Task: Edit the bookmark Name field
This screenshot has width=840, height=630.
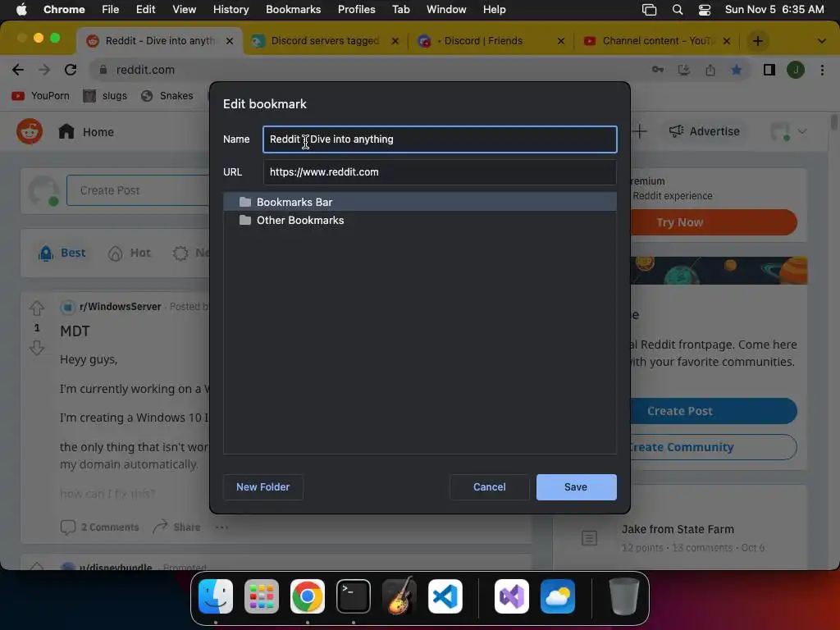Action: tap(440, 139)
